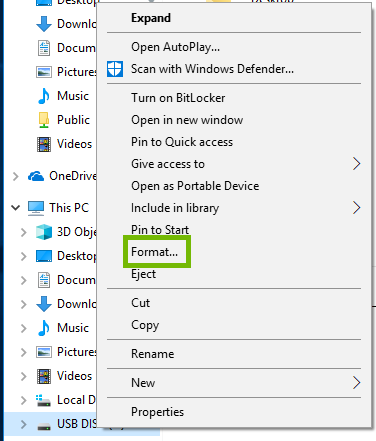The width and height of the screenshot is (376, 441).
Task: Click the Give access to submenu arrow
Action: (357, 164)
